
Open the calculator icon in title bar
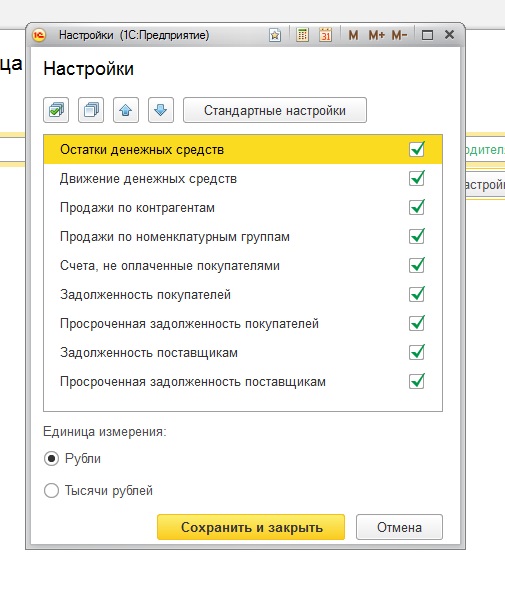tap(302, 35)
